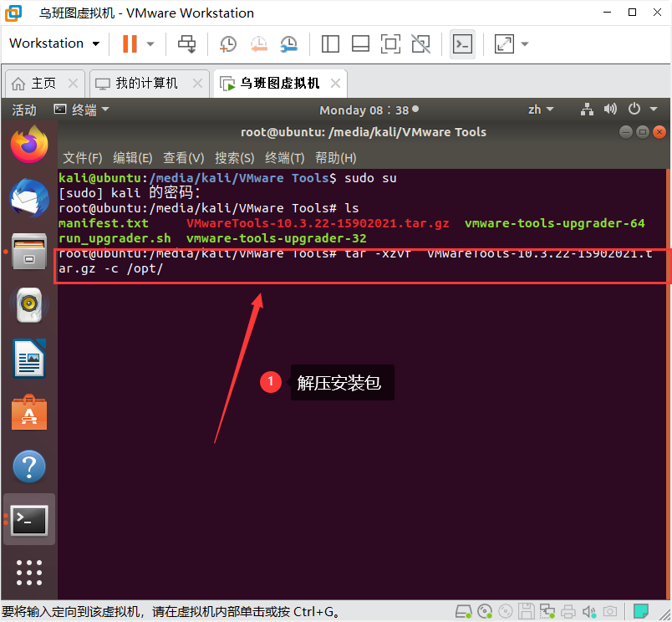Toggle the library sidebar panel icon
The width and height of the screenshot is (672, 622).
[330, 43]
